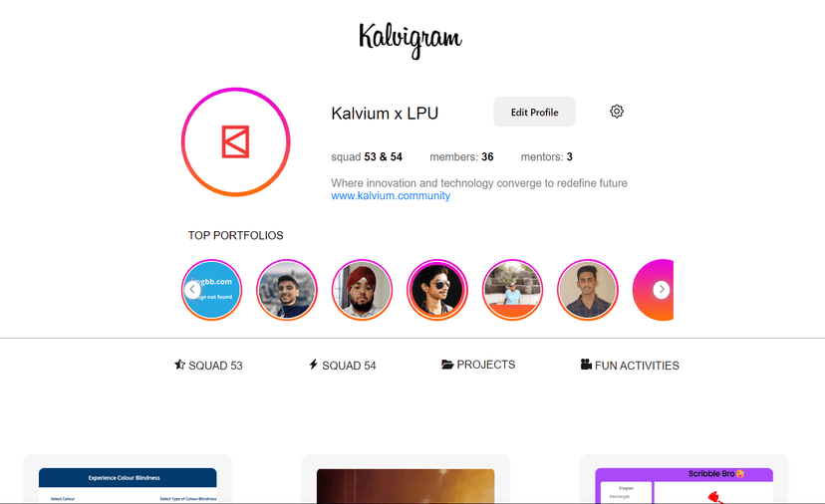Click the Kalvium logo profile picture
Viewport: 825px width, 504px height.
point(236,142)
